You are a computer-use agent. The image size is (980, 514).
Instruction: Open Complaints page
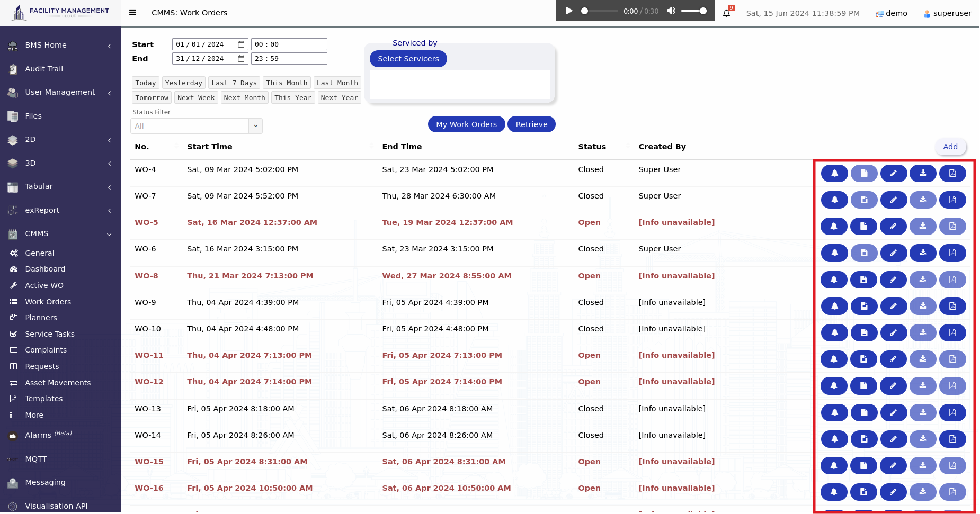tap(46, 350)
